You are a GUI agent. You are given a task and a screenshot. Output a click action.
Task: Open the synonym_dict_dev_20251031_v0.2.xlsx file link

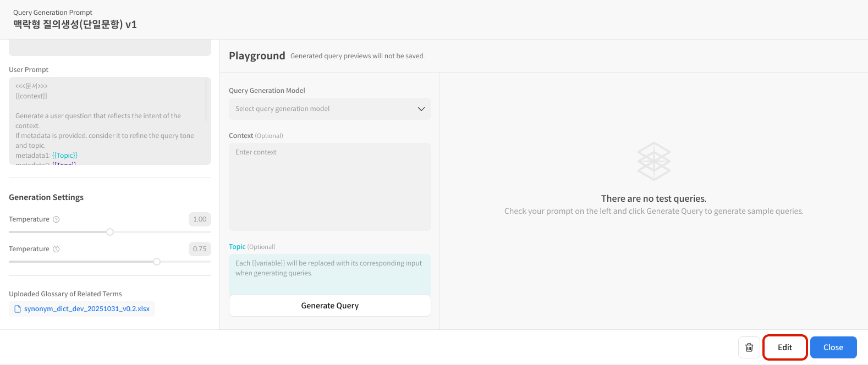click(x=87, y=309)
